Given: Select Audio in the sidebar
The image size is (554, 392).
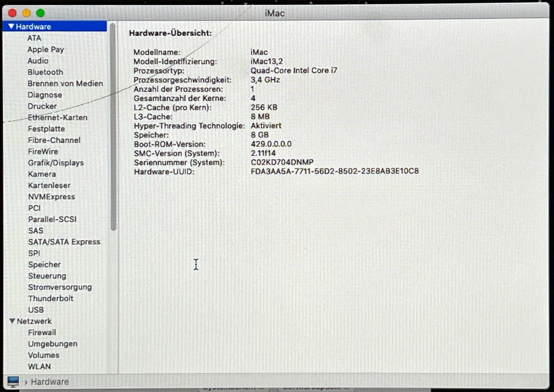Looking at the screenshot, I should pos(38,61).
